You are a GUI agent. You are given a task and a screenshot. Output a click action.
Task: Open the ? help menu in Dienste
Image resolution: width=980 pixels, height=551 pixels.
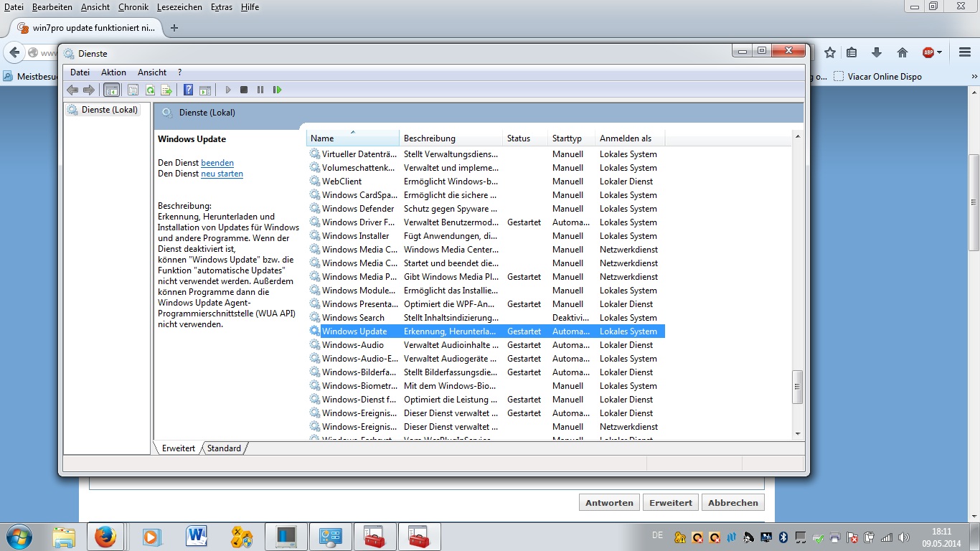click(179, 72)
